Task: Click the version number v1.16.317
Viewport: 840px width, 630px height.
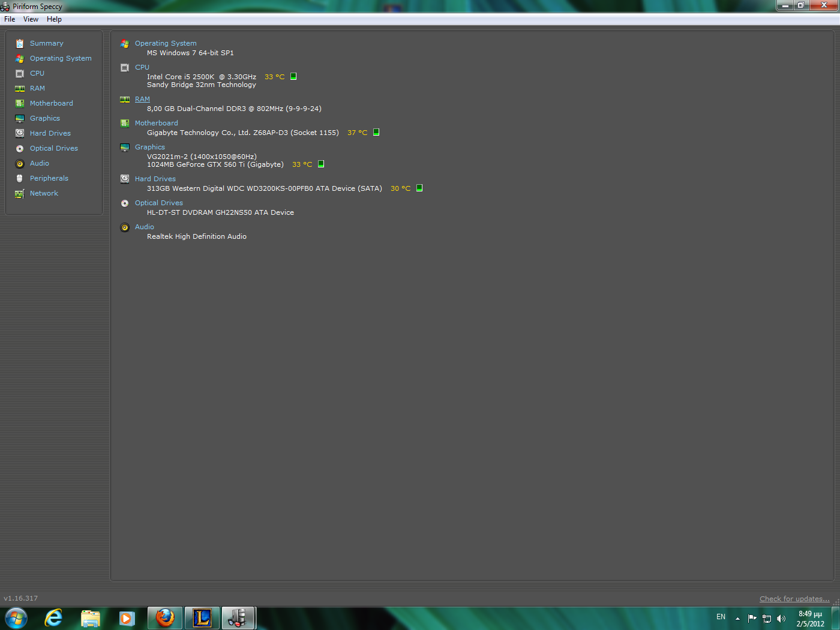Action: pos(20,598)
